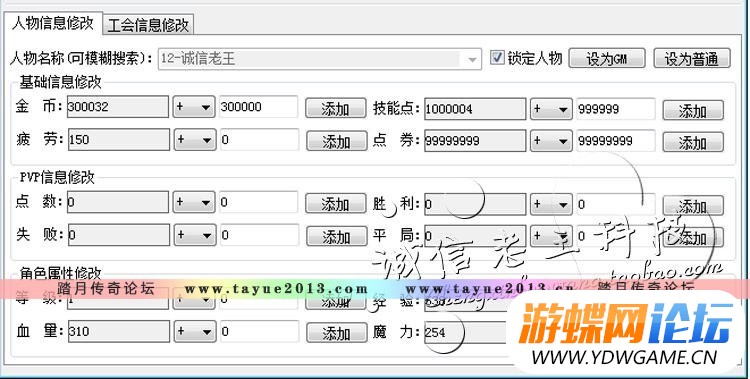Open the 技能点 operator dropdown
Image resolution: width=750 pixels, height=379 pixels.
coord(551,109)
